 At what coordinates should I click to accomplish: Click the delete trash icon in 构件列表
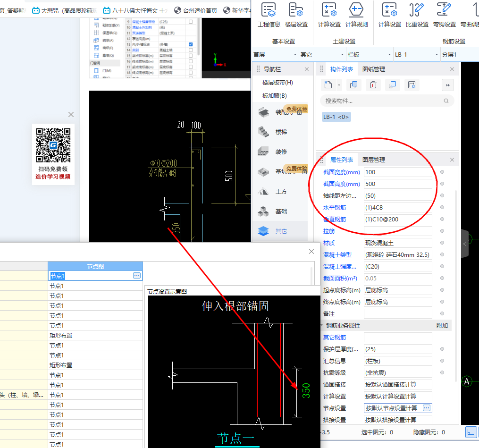373,85
